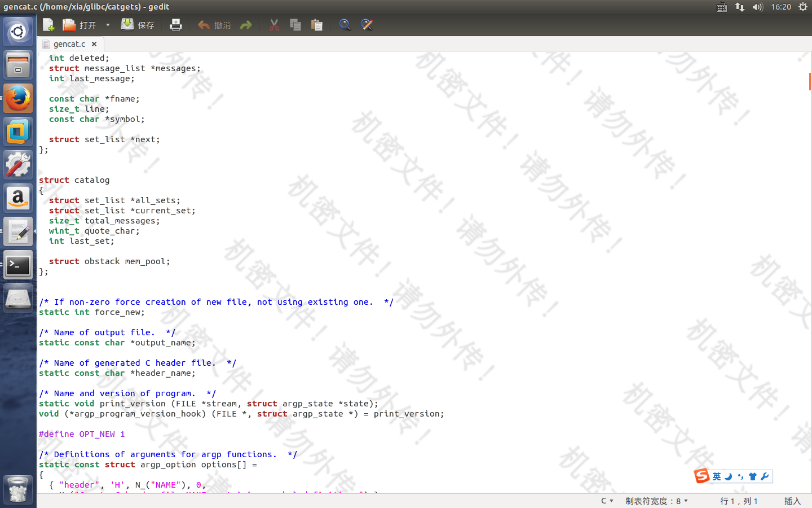Click 'static const char *header_name;' line
The width and height of the screenshot is (812, 508).
click(117, 373)
